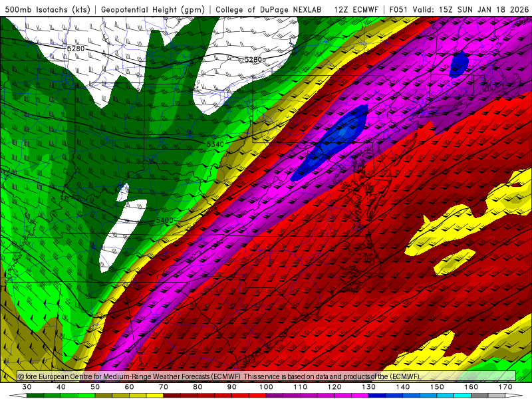This screenshot has width=532, height=399.
Task: Click the 110 value on color scale
Action: coord(301,387)
